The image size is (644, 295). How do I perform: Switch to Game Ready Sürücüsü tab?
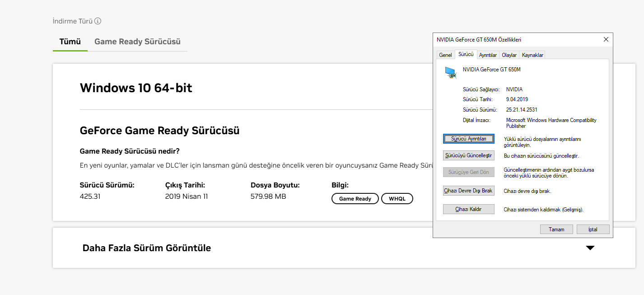click(137, 42)
